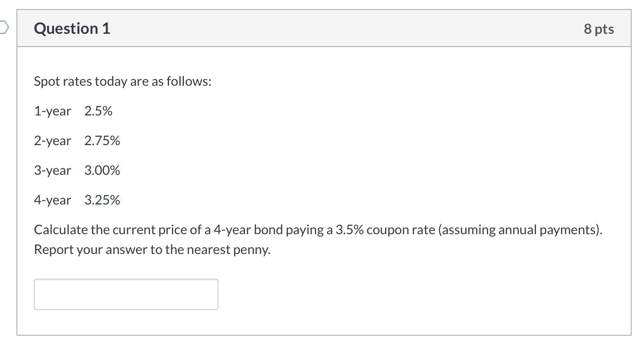Click the Question 1 heading

click(72, 28)
